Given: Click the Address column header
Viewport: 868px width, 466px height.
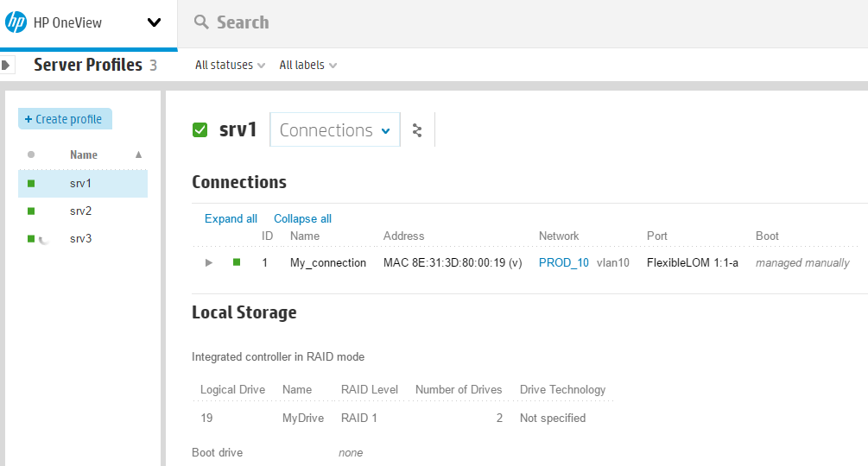Looking at the screenshot, I should click(x=403, y=236).
